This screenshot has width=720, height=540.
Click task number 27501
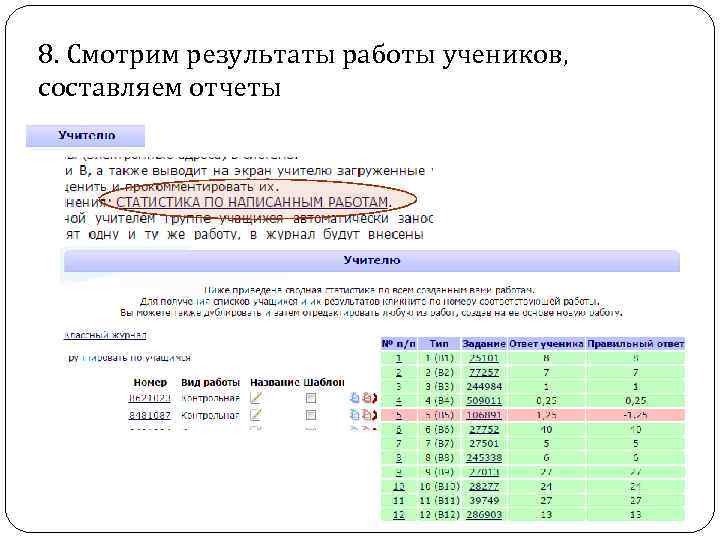[x=484, y=444]
